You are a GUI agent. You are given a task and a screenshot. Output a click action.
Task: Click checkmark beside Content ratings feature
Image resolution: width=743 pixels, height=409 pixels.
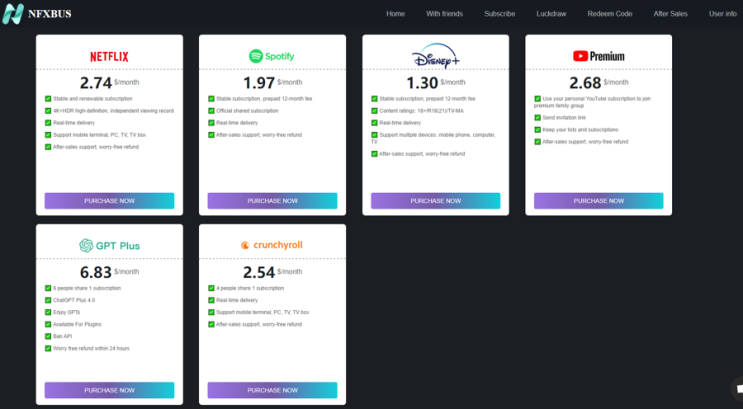[374, 111]
